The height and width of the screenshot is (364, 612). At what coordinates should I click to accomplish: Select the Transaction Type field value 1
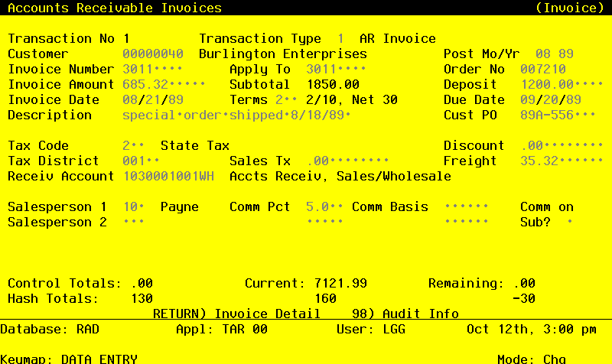coord(340,39)
